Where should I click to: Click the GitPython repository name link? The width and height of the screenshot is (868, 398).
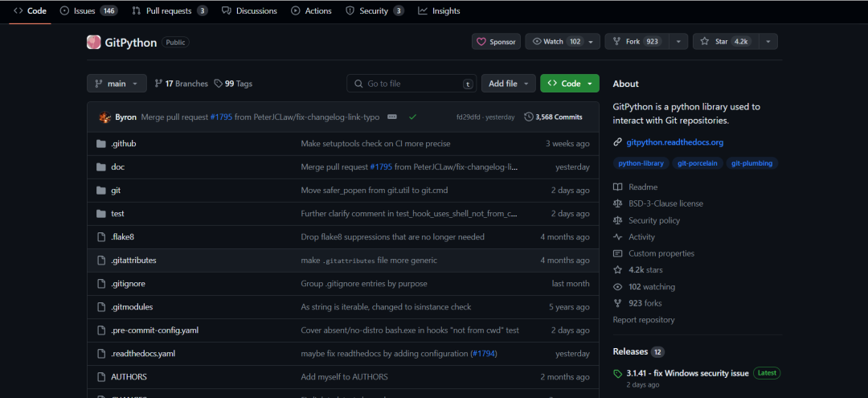point(131,43)
